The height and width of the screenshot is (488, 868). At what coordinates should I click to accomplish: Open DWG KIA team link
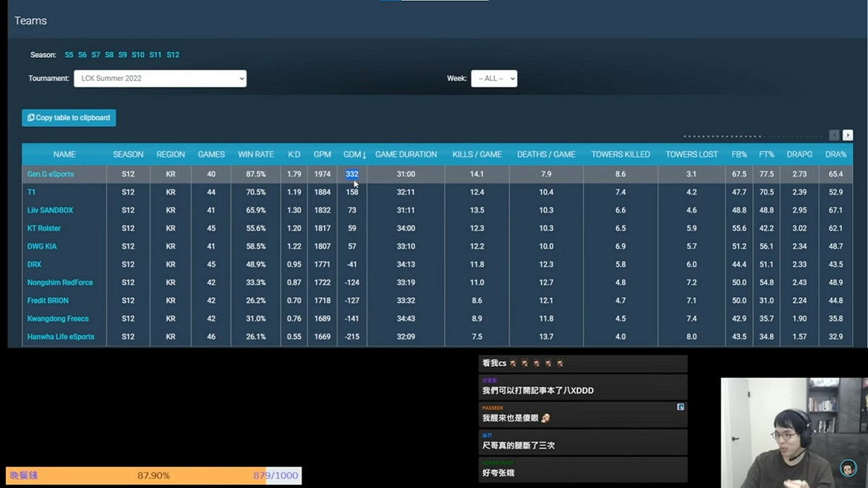42,247
